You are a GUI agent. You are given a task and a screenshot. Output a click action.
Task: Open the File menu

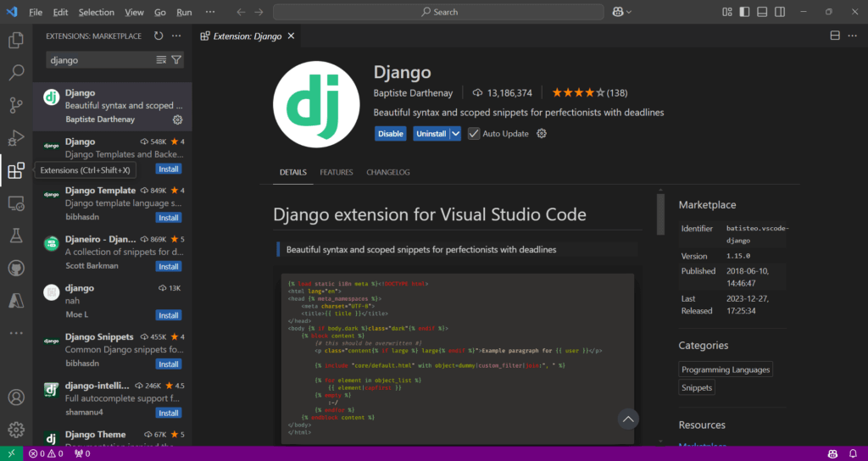click(x=36, y=12)
